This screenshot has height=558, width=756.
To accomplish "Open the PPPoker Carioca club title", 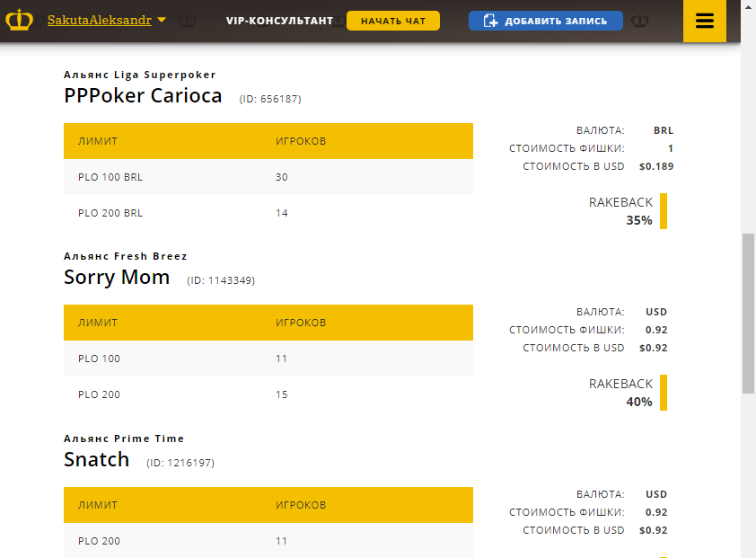I will (143, 95).
